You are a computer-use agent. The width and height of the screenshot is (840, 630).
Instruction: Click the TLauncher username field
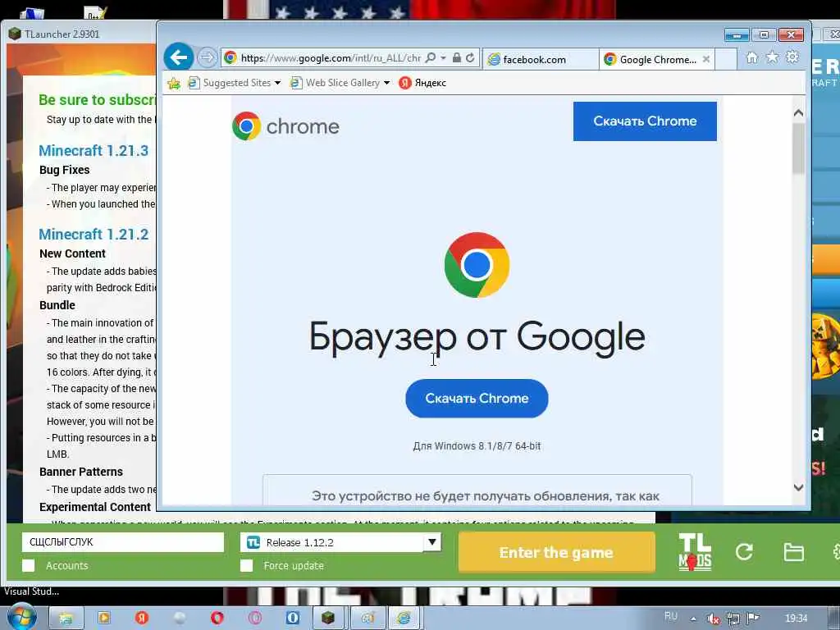point(123,542)
